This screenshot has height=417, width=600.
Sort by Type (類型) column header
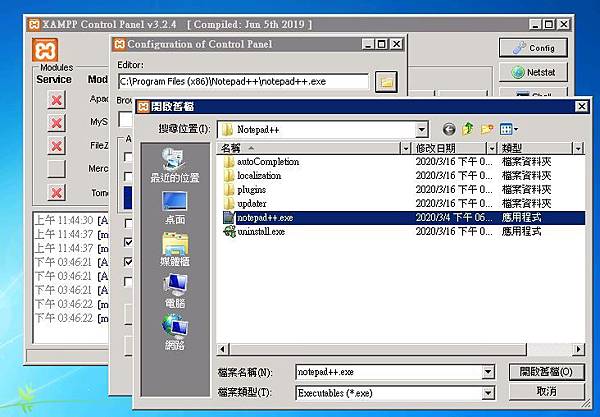click(535, 148)
